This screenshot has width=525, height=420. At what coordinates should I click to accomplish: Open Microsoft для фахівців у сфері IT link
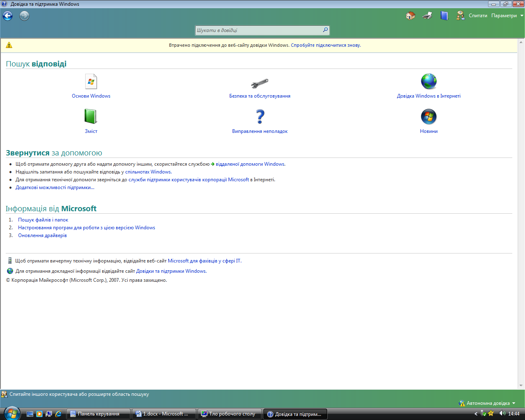(x=204, y=261)
